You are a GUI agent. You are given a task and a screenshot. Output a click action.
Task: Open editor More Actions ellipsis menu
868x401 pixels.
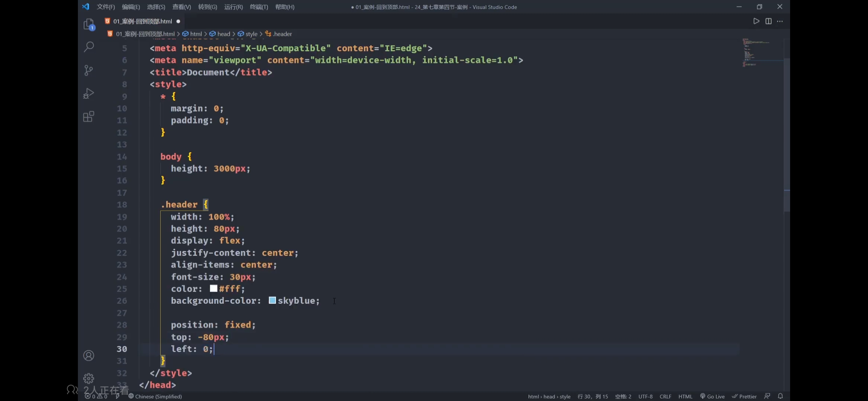[780, 21]
